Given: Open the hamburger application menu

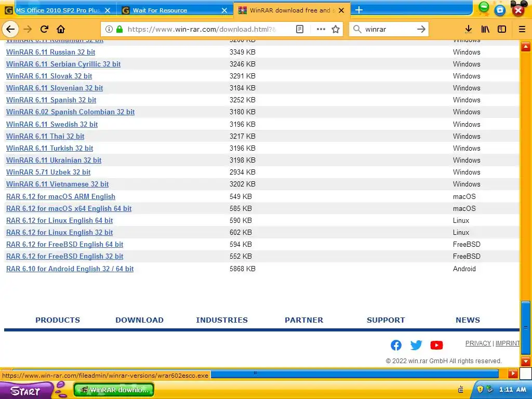Looking at the screenshot, I should pyautogui.click(x=522, y=29).
